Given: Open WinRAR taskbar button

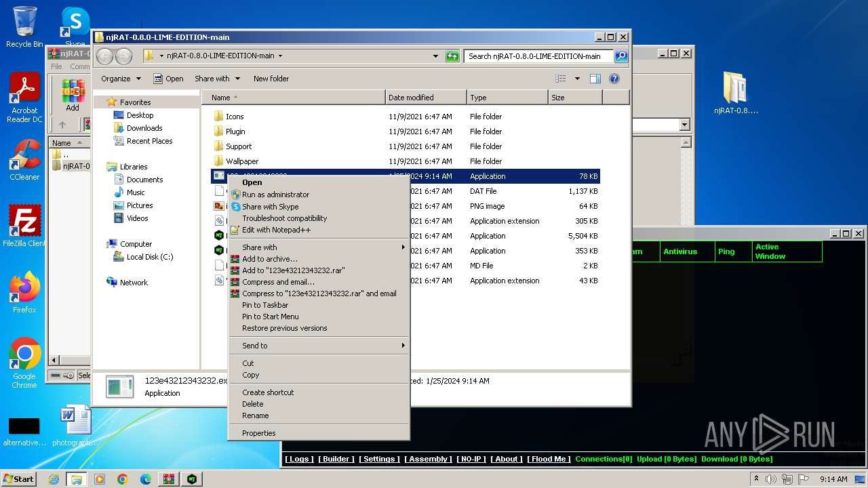Looking at the screenshot, I should [169, 479].
